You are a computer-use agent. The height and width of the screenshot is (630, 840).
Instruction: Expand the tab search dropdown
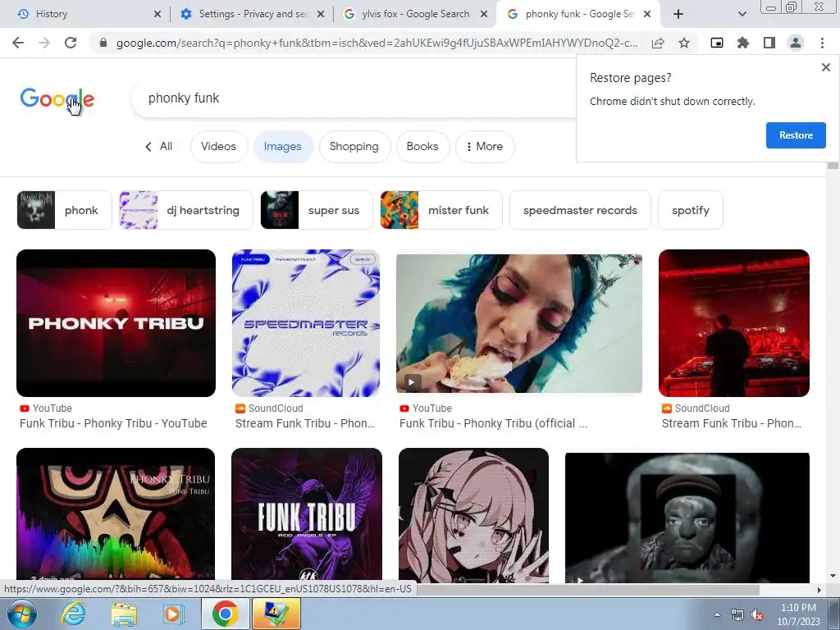coord(742,14)
